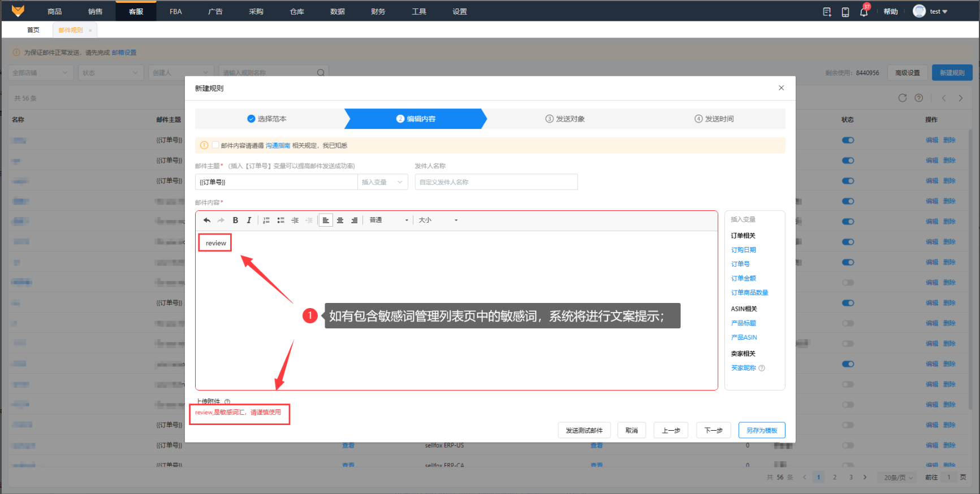The image size is (980, 494).
Task: Toggle the status switch in the second table row
Action: tap(848, 161)
